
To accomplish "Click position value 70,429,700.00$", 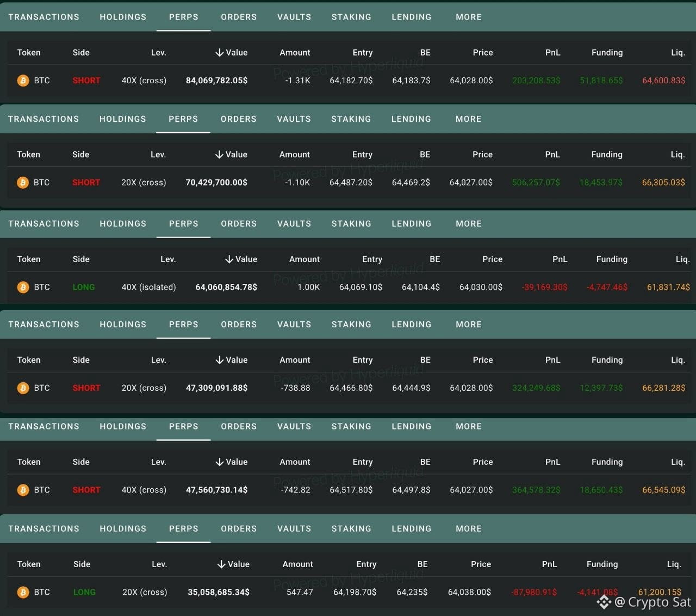I will coord(216,183).
